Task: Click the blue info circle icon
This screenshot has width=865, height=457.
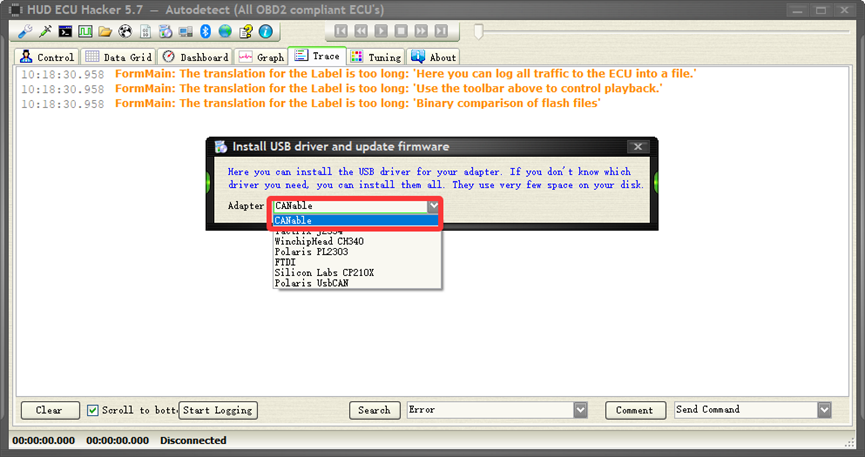Action: (265, 31)
